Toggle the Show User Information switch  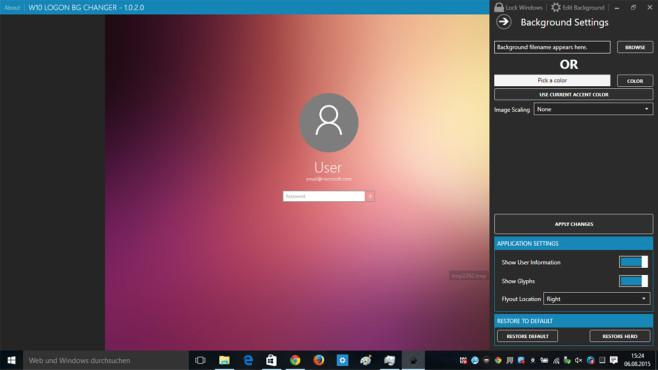pyautogui.click(x=633, y=262)
